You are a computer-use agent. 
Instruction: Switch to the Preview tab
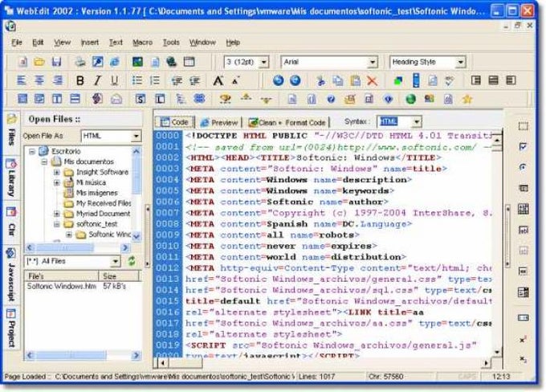click(218, 122)
